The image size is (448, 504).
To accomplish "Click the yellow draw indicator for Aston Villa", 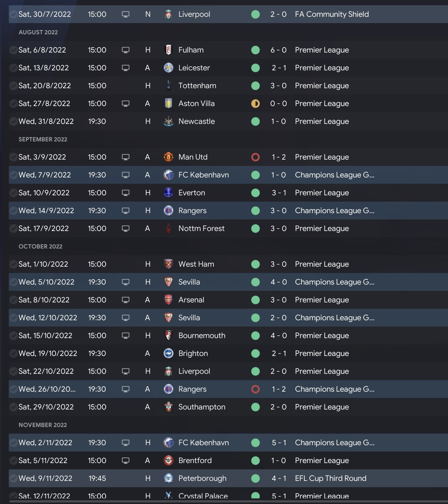I will point(255,104).
